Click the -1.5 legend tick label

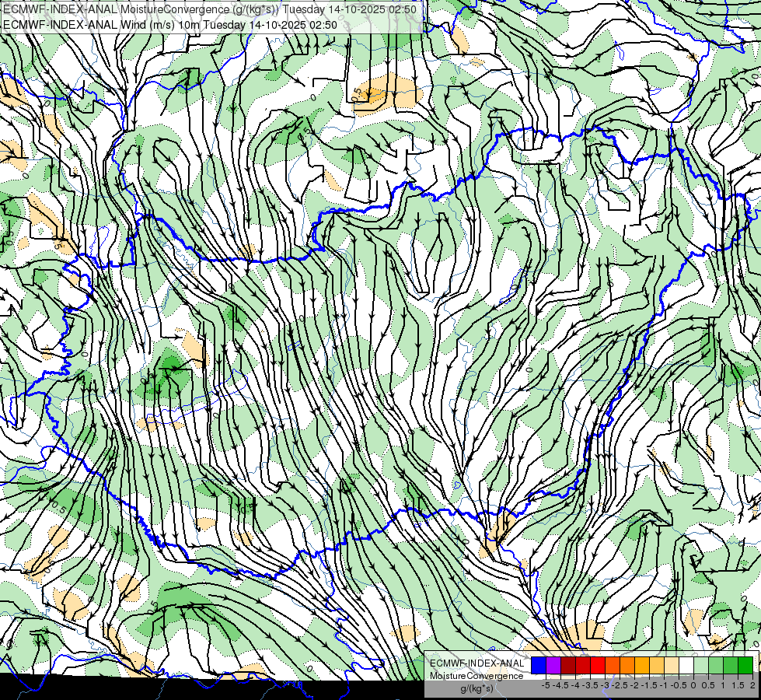649,685
